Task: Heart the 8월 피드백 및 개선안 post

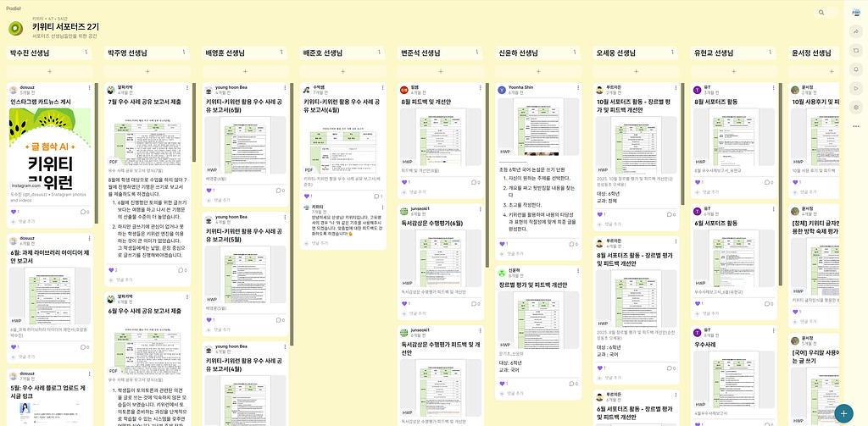Action: coord(403,182)
